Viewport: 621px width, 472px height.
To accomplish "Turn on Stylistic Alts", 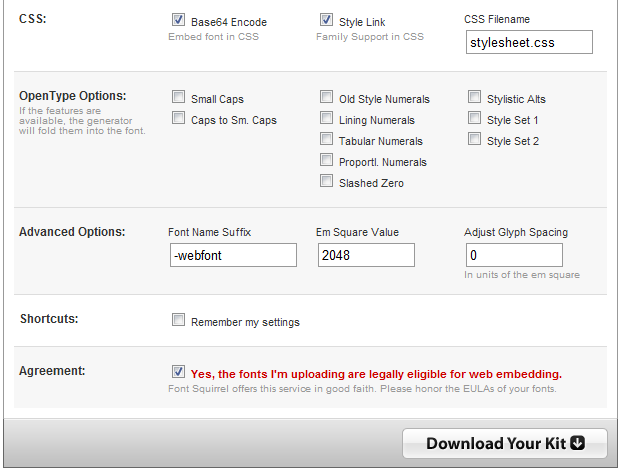I will [475, 98].
